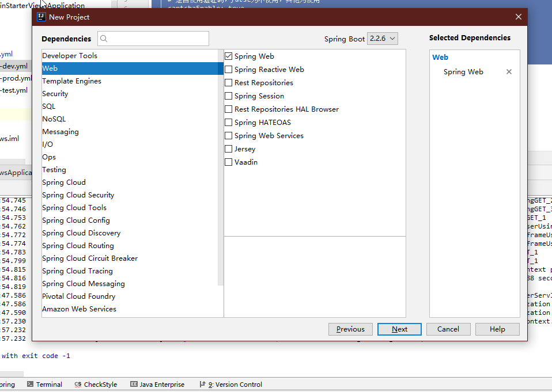Switch to the Java Enterprise tab
The width and height of the screenshot is (552, 392).
[157, 385]
